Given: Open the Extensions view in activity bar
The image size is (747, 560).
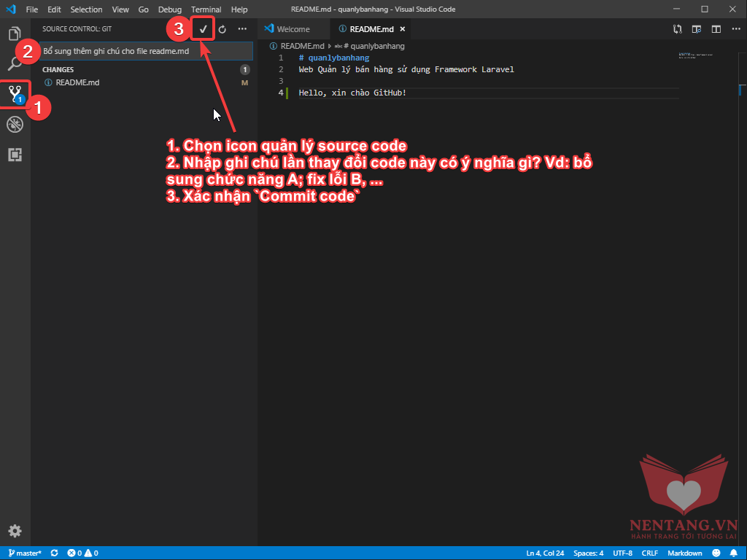Looking at the screenshot, I should [x=15, y=155].
